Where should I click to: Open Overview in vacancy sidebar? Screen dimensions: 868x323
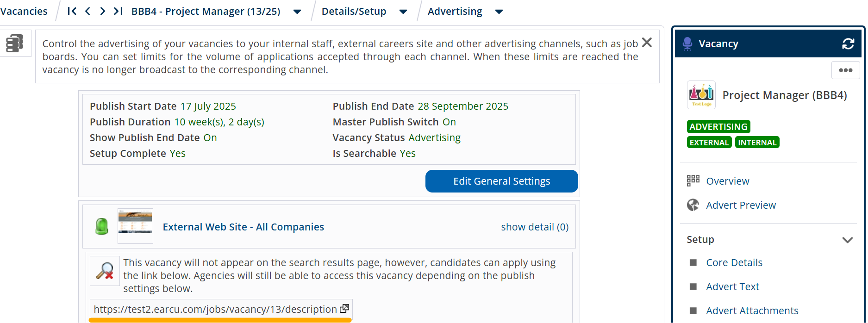tap(727, 181)
